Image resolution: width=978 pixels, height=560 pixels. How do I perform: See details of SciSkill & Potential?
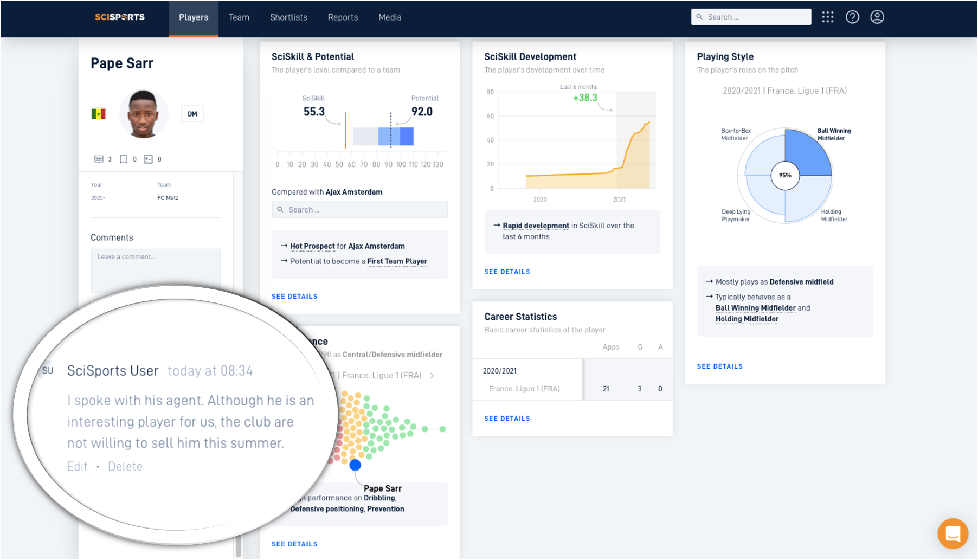[294, 297]
